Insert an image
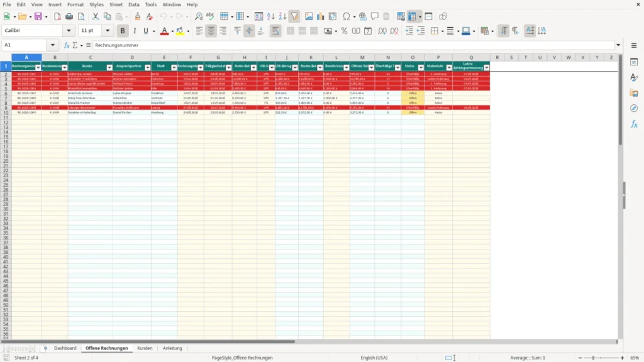Viewport: 644px width, 362px height. pos(309,16)
